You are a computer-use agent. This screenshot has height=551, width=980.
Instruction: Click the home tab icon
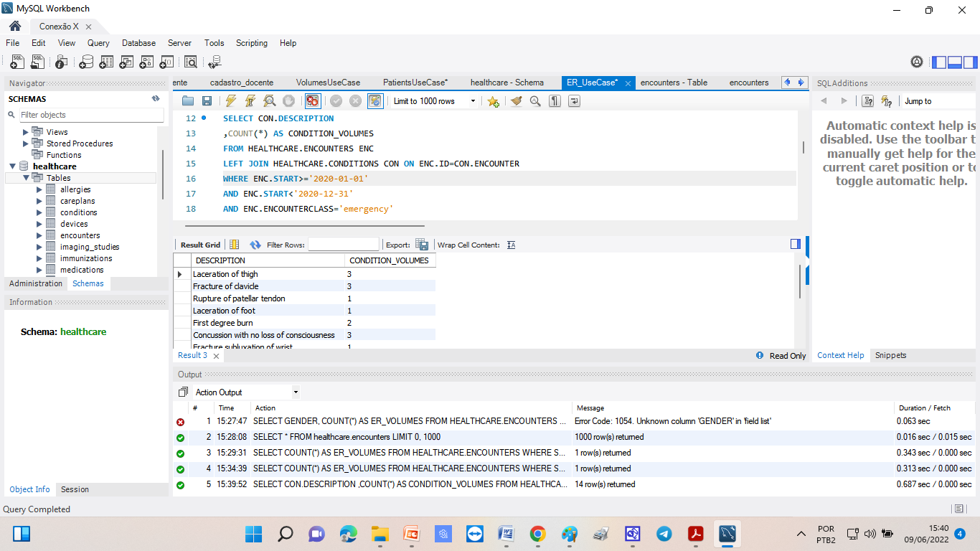pyautogui.click(x=14, y=26)
